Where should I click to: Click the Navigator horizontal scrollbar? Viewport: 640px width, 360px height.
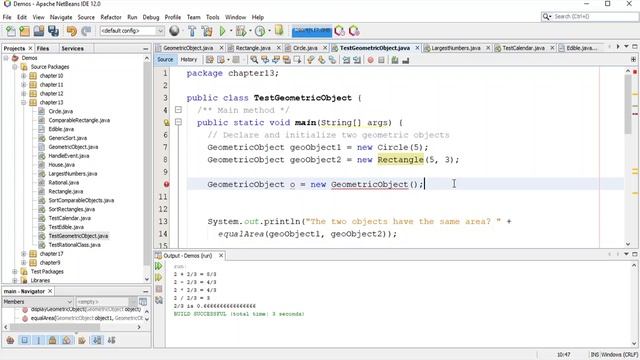tap(55, 327)
